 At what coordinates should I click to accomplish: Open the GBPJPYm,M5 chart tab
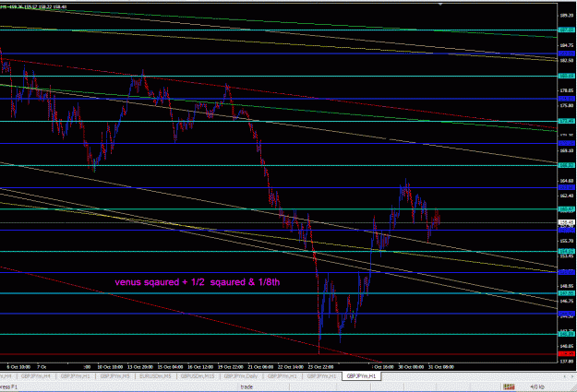(114, 376)
